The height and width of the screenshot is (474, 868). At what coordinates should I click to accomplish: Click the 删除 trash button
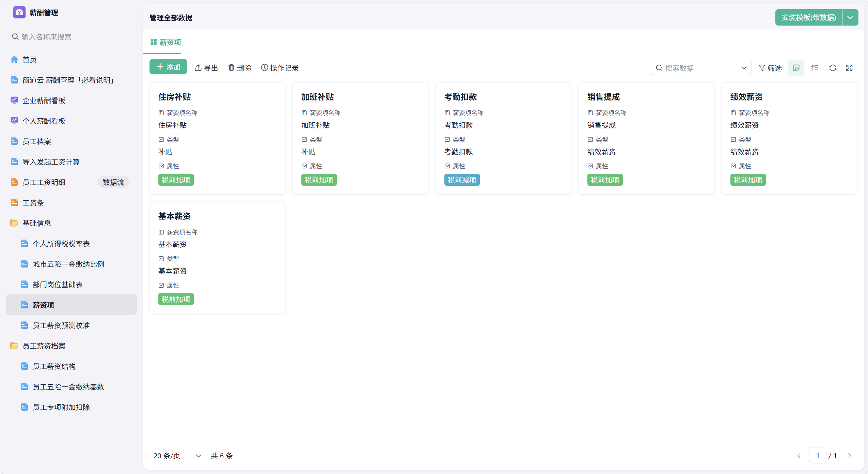coord(239,67)
